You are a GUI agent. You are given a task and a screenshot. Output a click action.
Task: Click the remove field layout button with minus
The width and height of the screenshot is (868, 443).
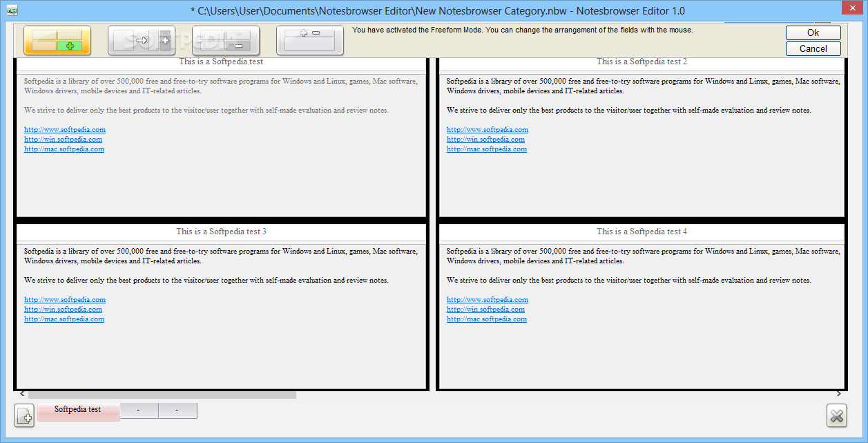coord(226,41)
